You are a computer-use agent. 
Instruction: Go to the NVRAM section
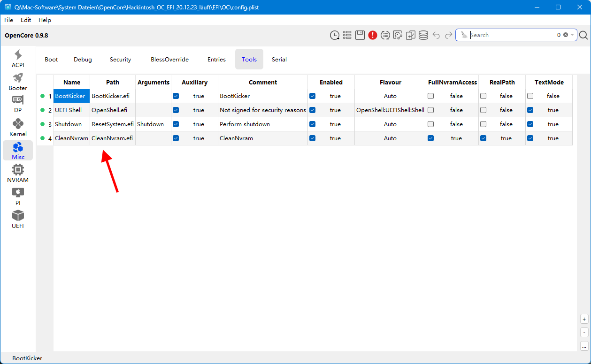(18, 173)
